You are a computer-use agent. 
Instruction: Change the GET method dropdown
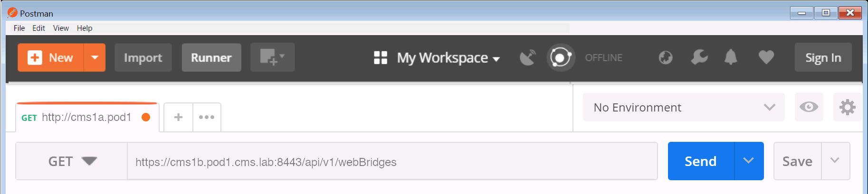click(72, 161)
